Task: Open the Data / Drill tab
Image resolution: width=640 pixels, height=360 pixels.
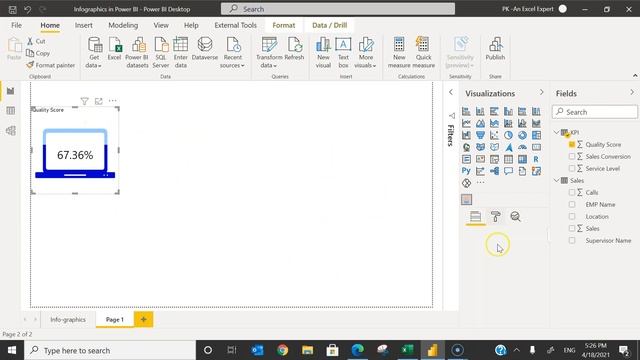Action: tap(329, 25)
